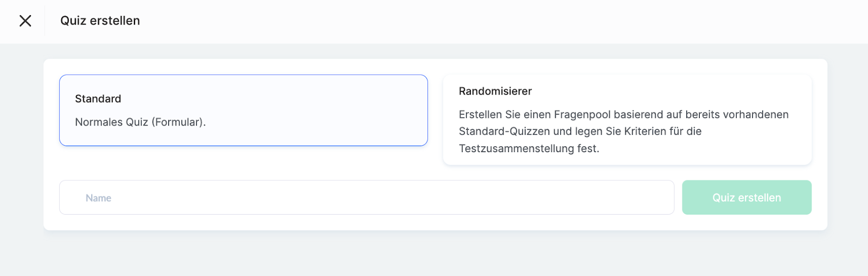The height and width of the screenshot is (276, 868).
Task: Click 'Testzusammenstellung fest.' line of text
Action: tap(528, 148)
